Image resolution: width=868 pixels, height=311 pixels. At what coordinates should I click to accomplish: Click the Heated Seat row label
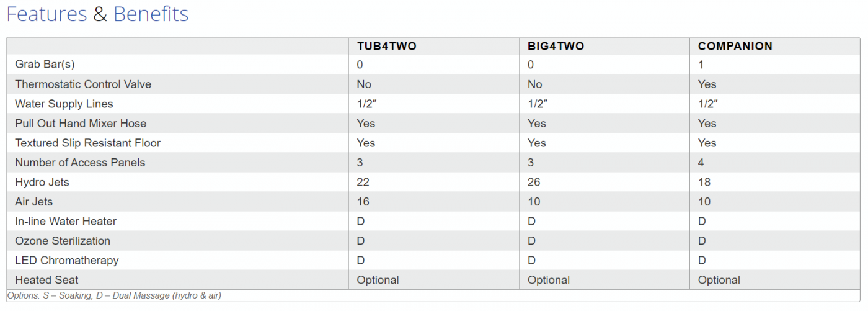[x=46, y=280]
